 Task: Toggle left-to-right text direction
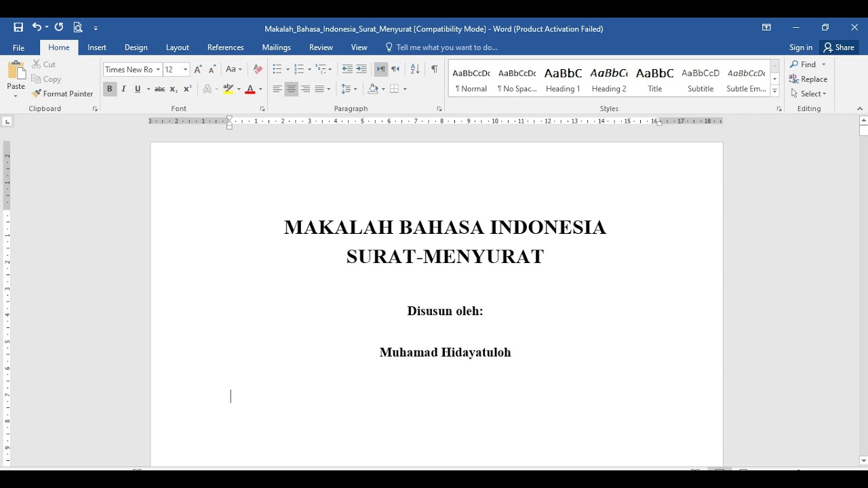point(381,69)
